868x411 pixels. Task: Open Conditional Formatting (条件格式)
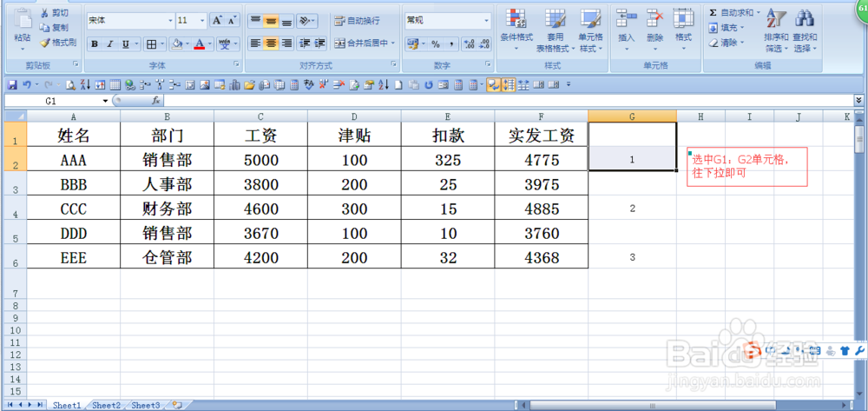[516, 30]
